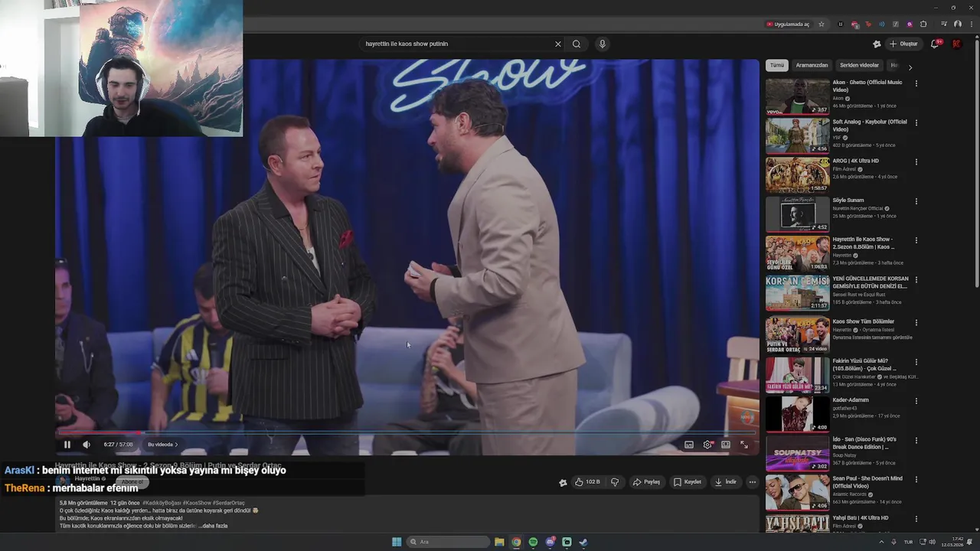Exit fullscreen with the expand icon
The image size is (980, 551).
(x=743, y=445)
